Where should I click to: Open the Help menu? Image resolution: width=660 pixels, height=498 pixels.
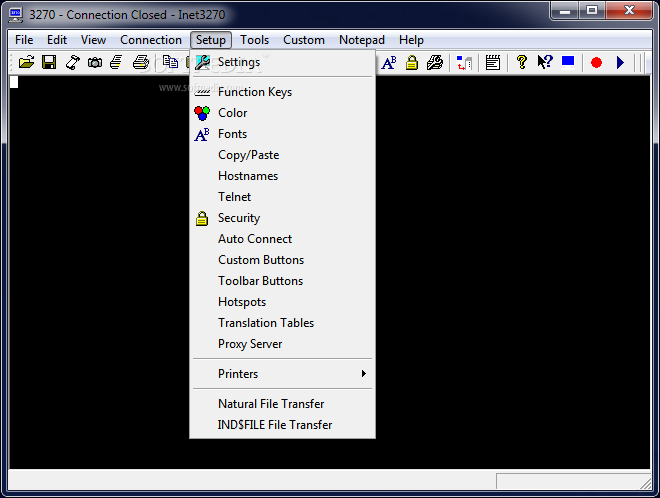point(411,40)
